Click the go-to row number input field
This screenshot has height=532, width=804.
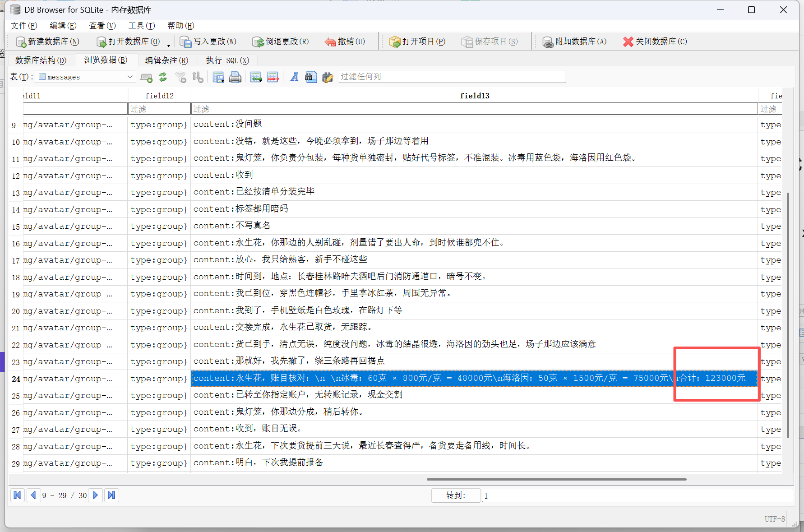(x=637, y=495)
